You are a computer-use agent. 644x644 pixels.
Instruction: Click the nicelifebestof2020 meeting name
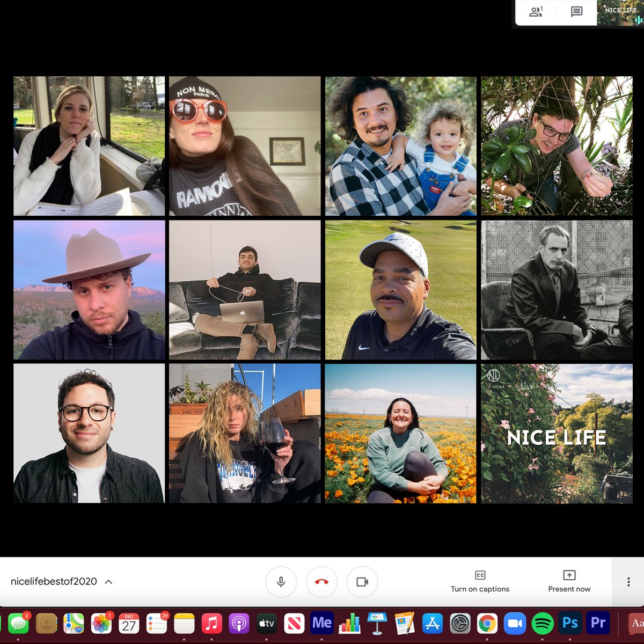click(x=54, y=582)
